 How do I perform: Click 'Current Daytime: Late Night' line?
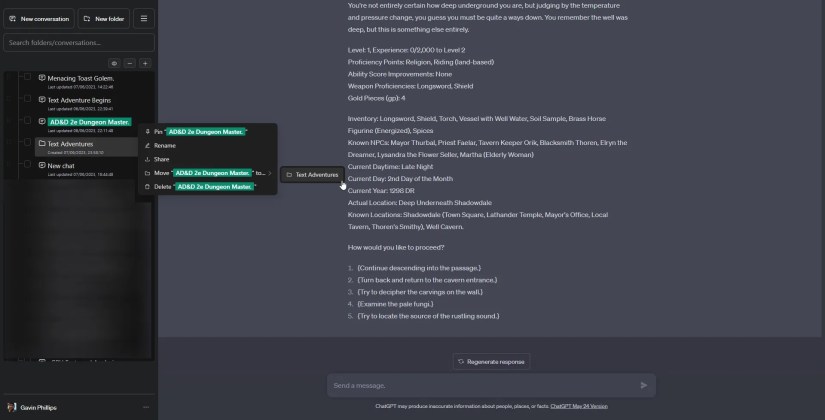(390, 167)
